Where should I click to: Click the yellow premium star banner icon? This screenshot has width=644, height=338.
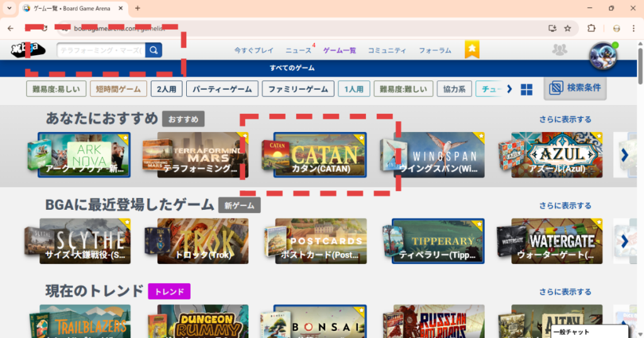[472, 50]
